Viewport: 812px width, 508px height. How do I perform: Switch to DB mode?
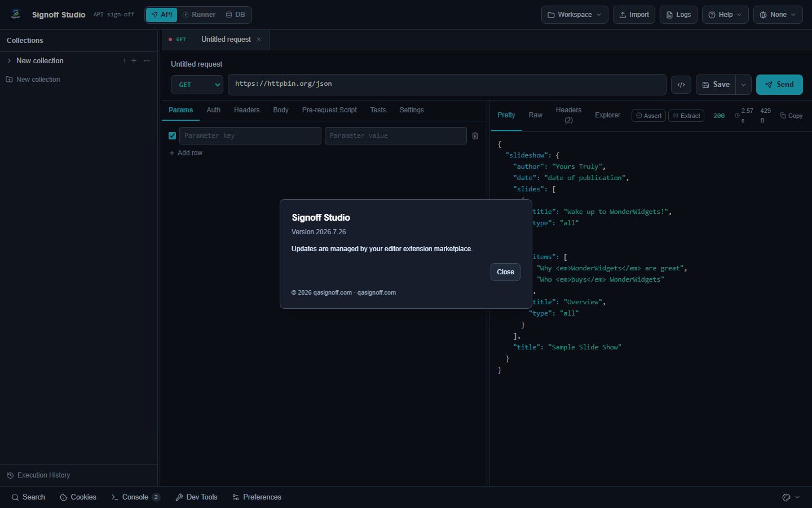point(236,15)
